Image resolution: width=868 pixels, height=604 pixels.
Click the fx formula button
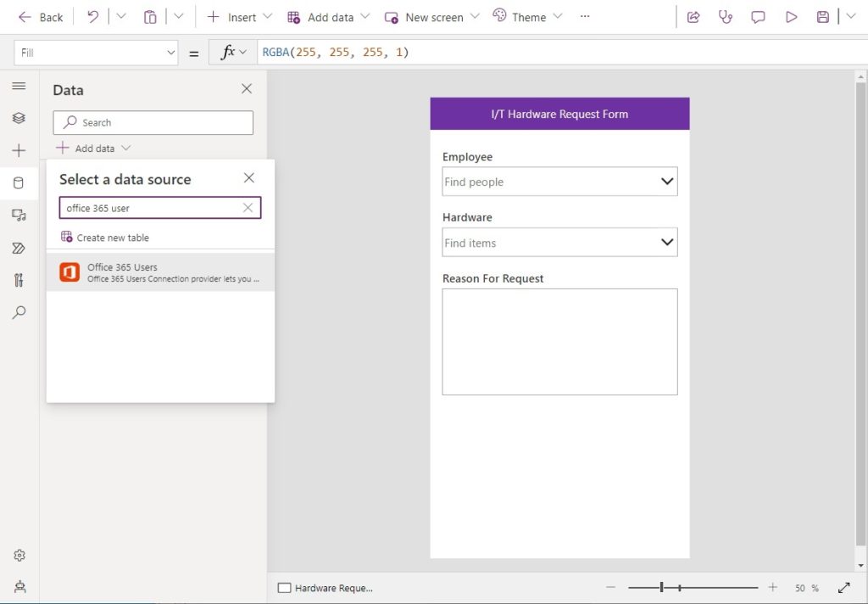pos(232,52)
